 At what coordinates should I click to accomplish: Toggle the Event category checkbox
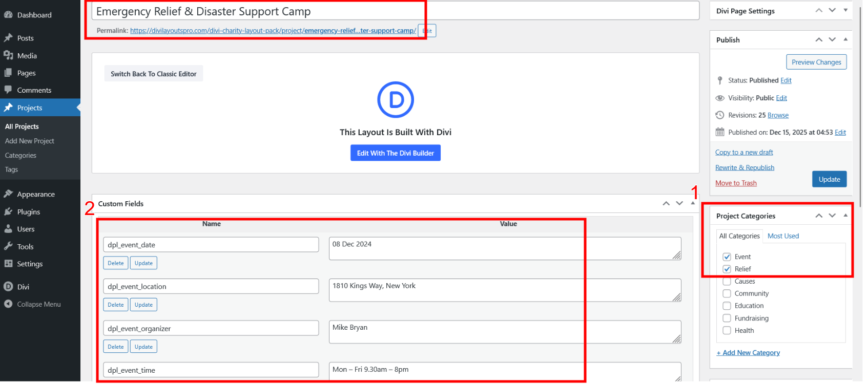(727, 257)
